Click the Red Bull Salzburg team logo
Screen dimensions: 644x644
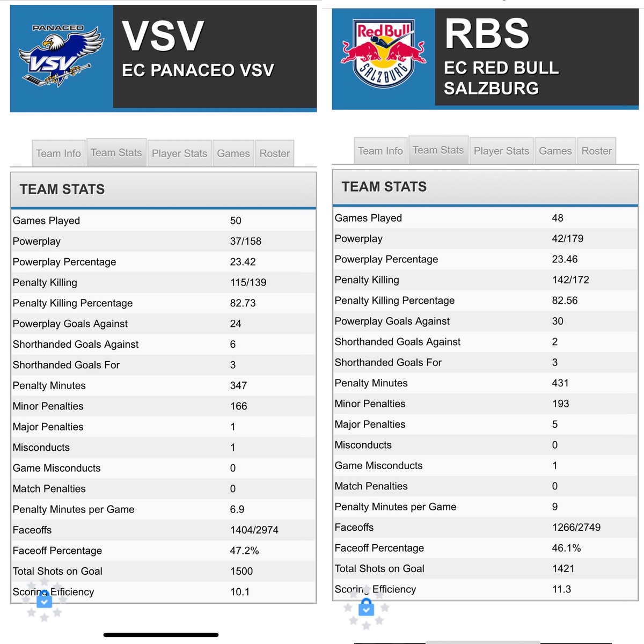[383, 54]
